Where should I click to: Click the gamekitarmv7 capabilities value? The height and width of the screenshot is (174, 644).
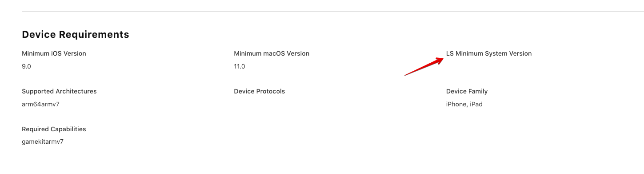(43, 142)
